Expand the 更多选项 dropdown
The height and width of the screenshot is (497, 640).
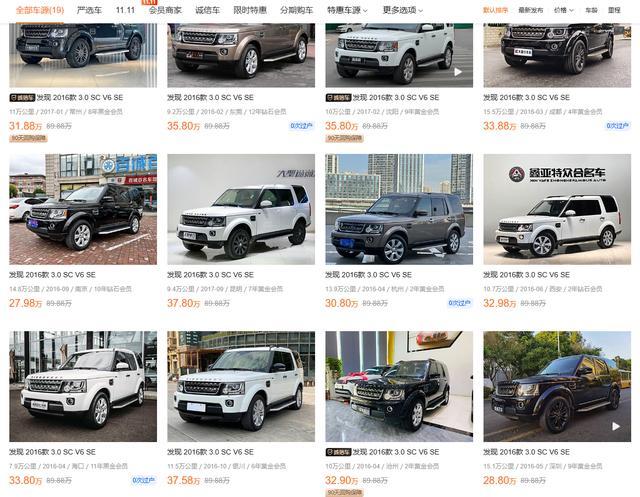click(403, 10)
